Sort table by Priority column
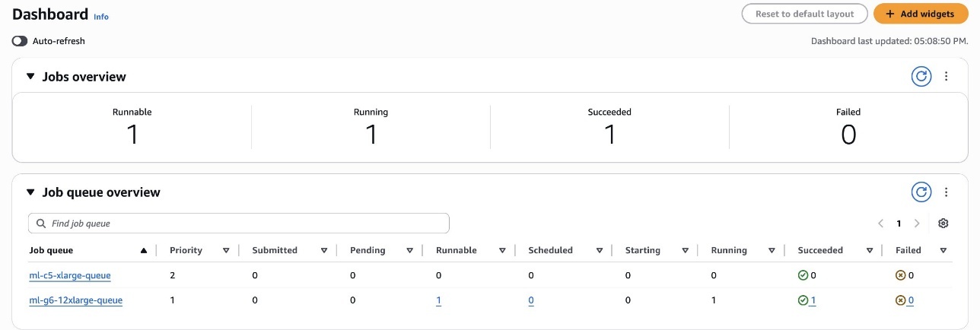Viewport: 980px width, 330px height. click(x=226, y=250)
